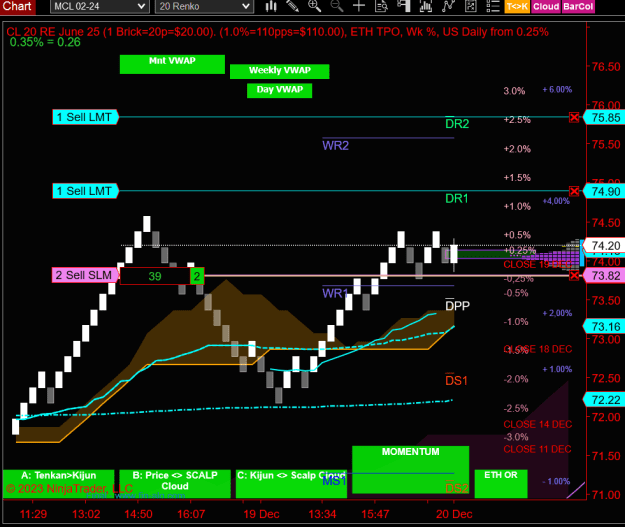
Task: Click the Day VWAP green button
Action: [x=279, y=90]
